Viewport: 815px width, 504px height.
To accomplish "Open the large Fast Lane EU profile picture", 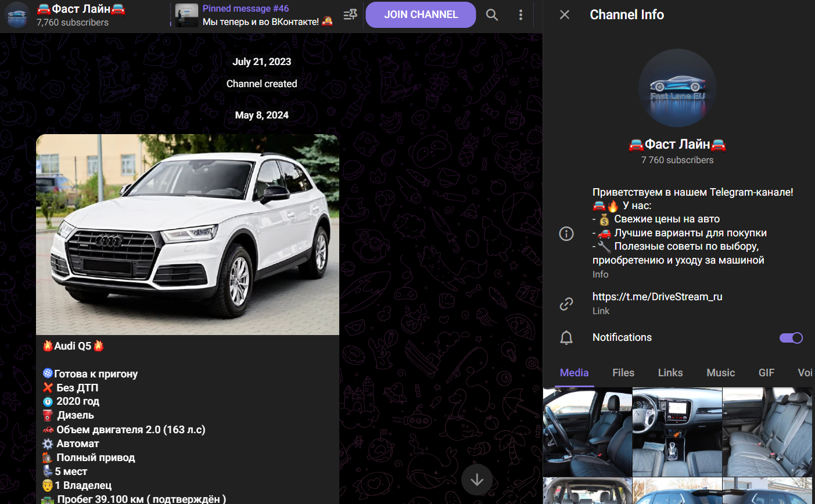I will click(677, 88).
